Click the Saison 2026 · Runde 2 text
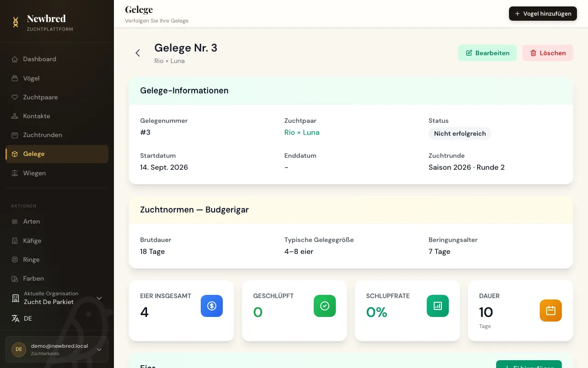 pos(467,167)
